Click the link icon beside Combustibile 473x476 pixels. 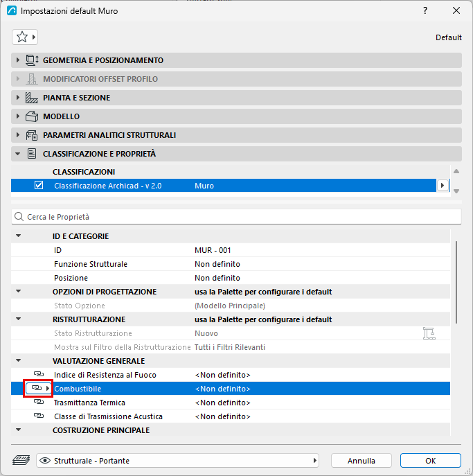tap(37, 388)
